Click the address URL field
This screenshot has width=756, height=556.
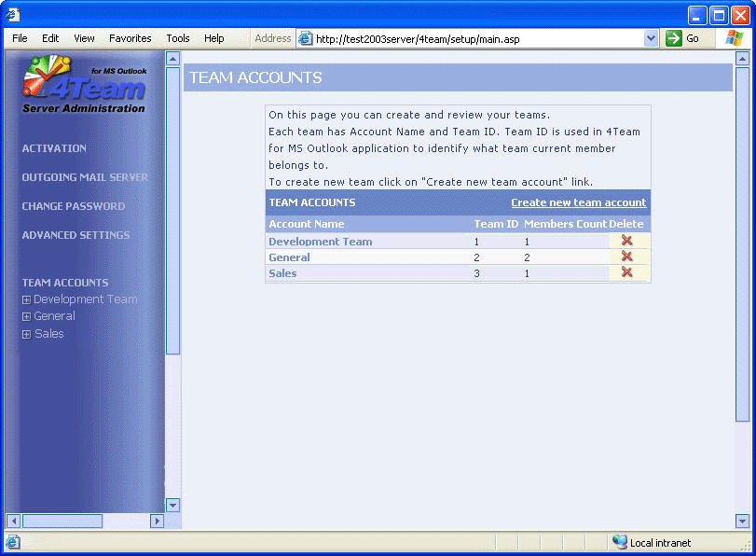point(479,38)
